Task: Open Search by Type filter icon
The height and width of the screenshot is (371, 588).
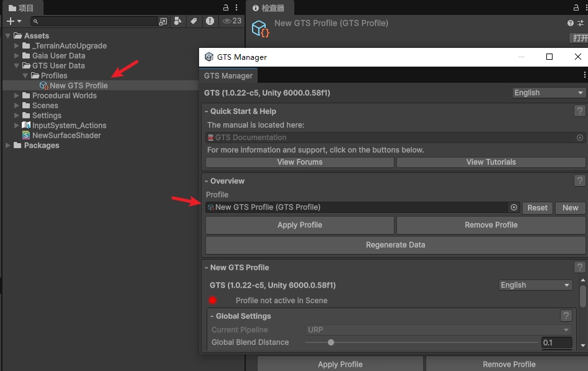Action: point(178,21)
